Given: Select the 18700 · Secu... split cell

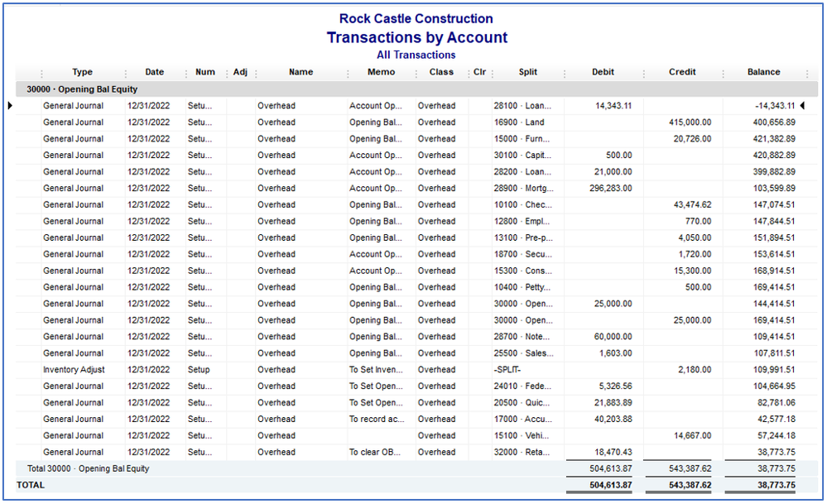Looking at the screenshot, I should coord(522,254).
